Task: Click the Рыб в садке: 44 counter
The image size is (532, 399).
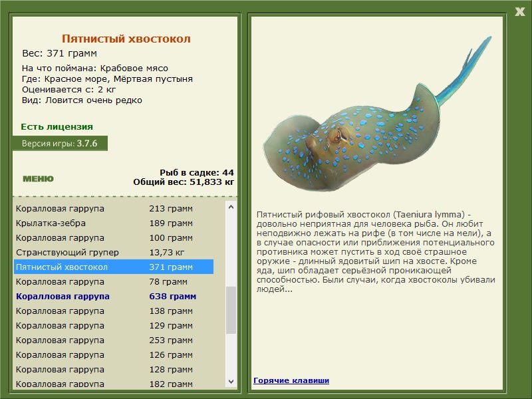Action: coord(197,172)
